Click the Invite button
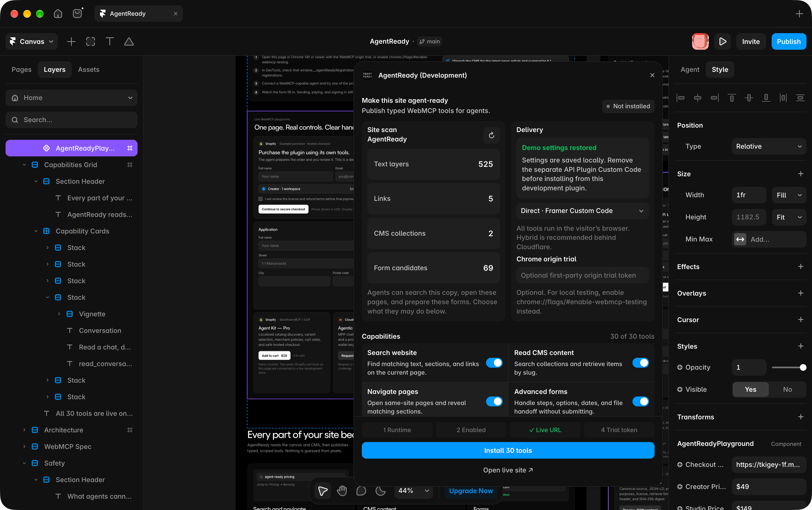Image resolution: width=812 pixels, height=510 pixels. tap(751, 41)
